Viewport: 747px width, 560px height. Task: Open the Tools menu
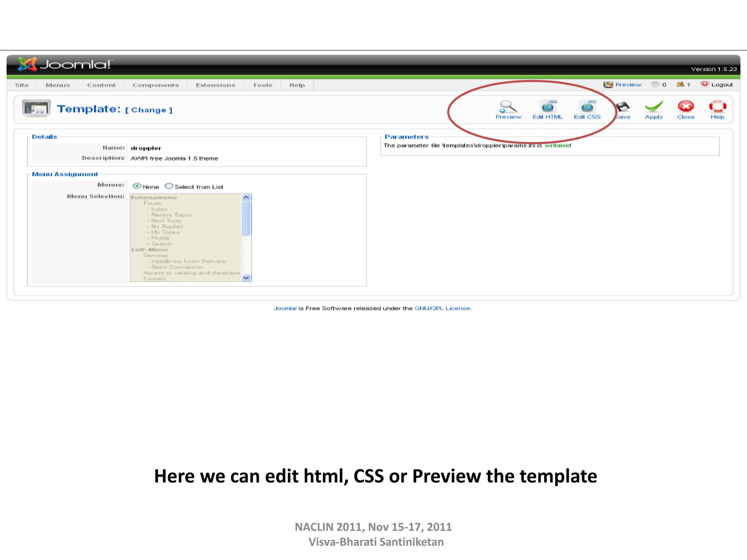point(263,85)
